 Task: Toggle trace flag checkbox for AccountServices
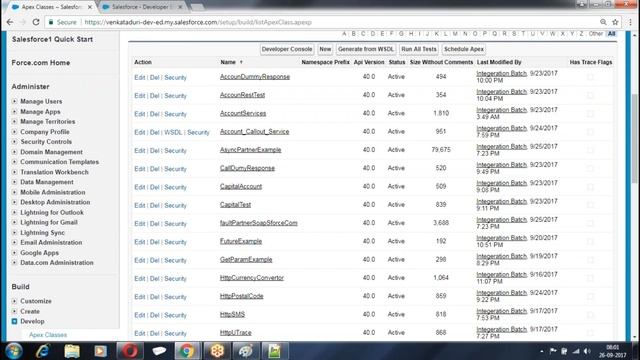tap(590, 113)
